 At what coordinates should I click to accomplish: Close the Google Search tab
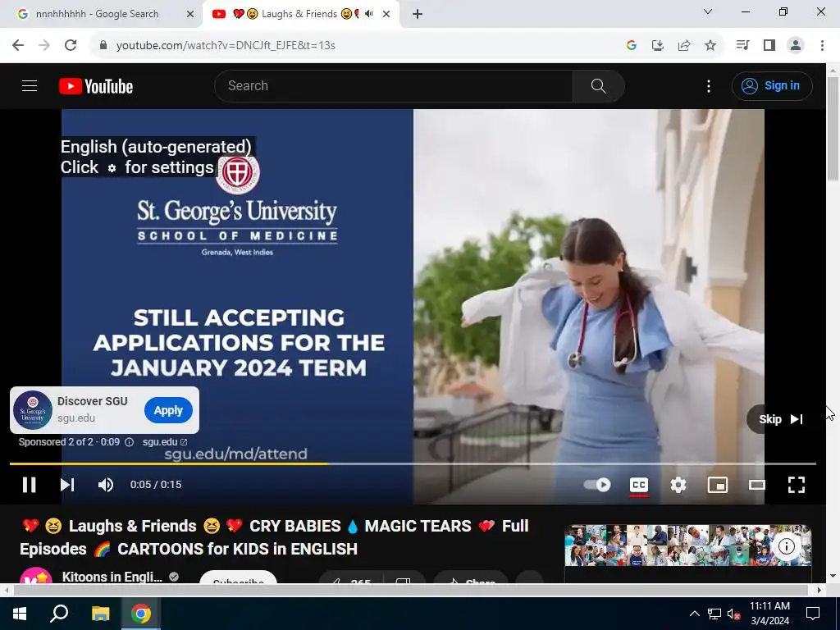click(190, 14)
